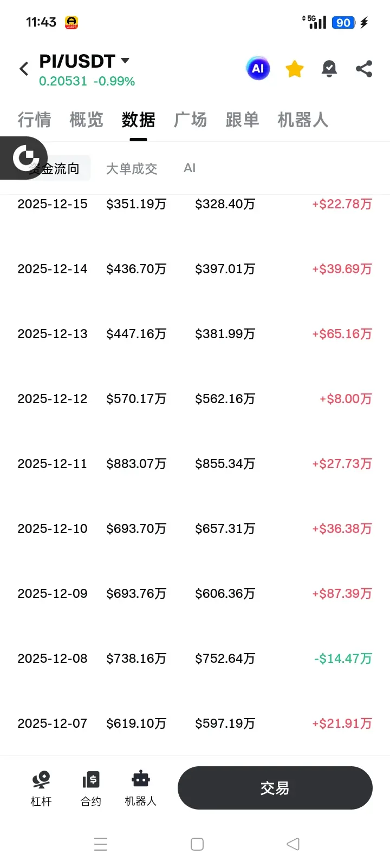Tap the floating circular logo widget
The width and height of the screenshot is (390, 868).
point(24,157)
